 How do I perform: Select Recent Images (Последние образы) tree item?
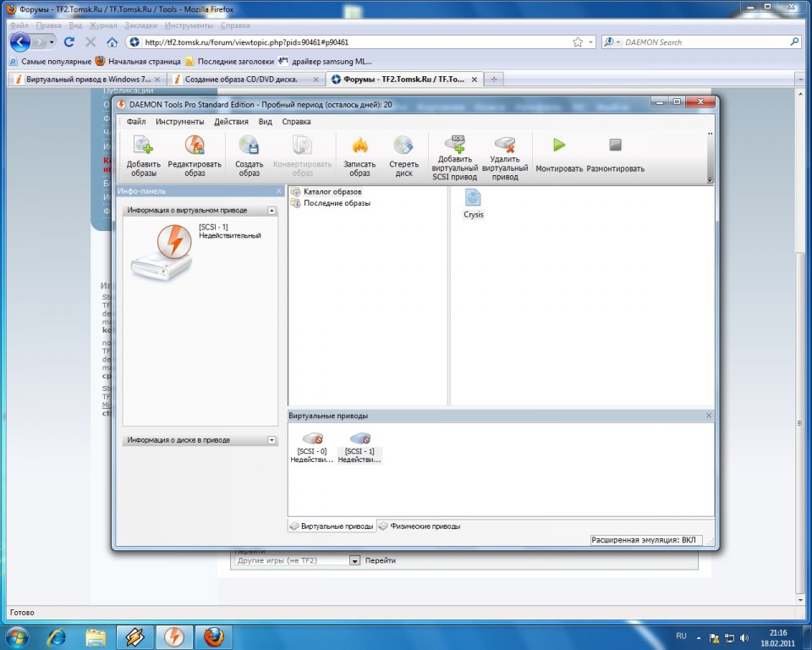pos(331,203)
